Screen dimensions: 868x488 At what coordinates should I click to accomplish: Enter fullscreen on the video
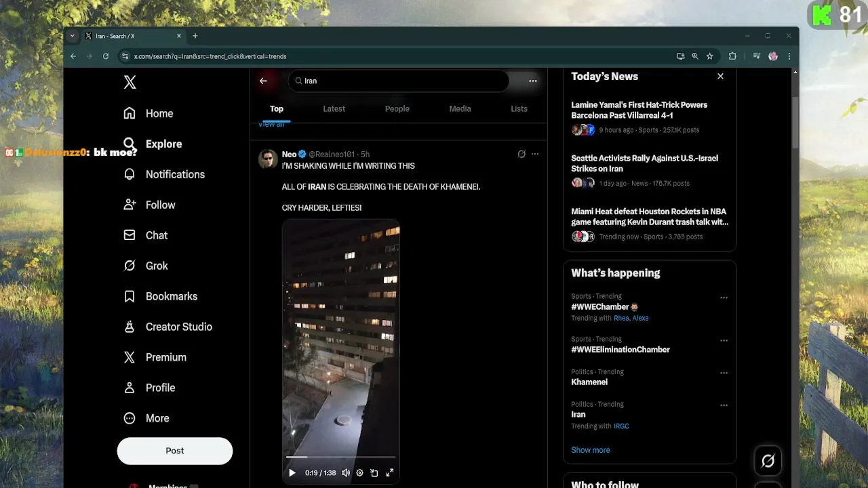[390, 473]
